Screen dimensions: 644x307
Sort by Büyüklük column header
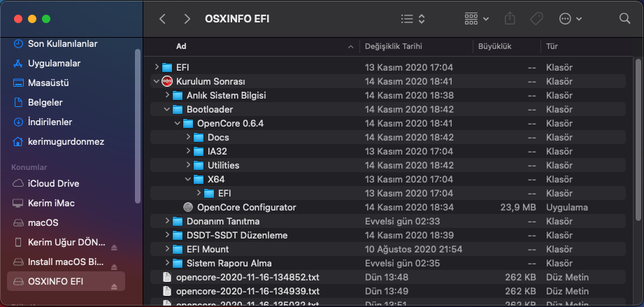[495, 46]
